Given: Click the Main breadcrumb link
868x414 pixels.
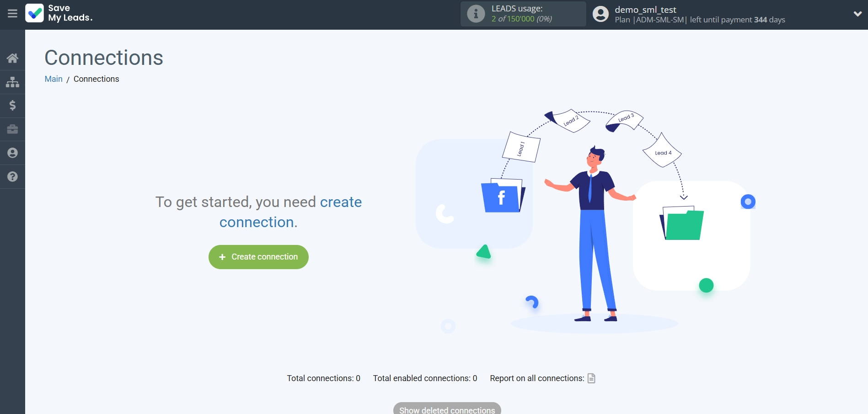Looking at the screenshot, I should click(x=54, y=79).
